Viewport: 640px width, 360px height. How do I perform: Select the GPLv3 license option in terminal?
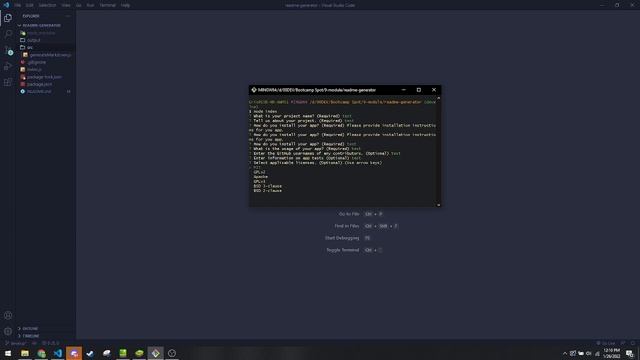[x=259, y=181]
